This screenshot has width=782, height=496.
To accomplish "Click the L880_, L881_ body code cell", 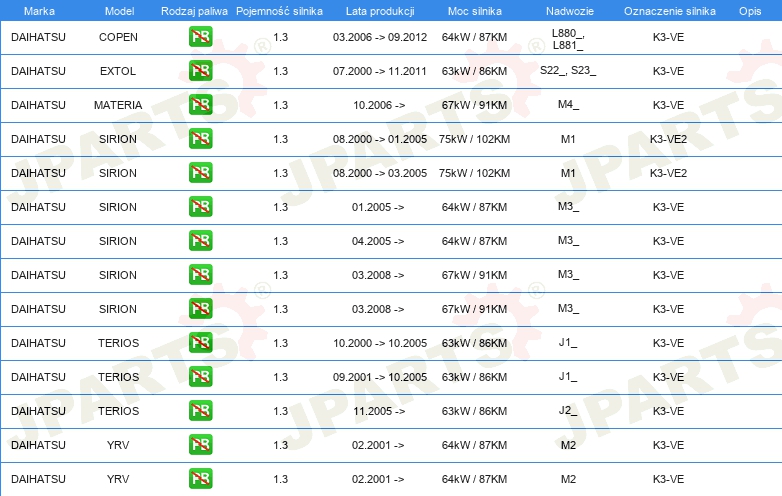I will (x=568, y=38).
